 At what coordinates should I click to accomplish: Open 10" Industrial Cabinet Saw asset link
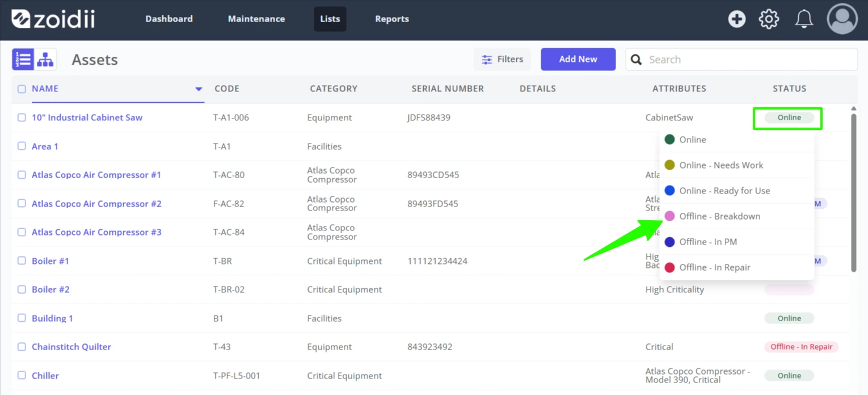(x=87, y=117)
